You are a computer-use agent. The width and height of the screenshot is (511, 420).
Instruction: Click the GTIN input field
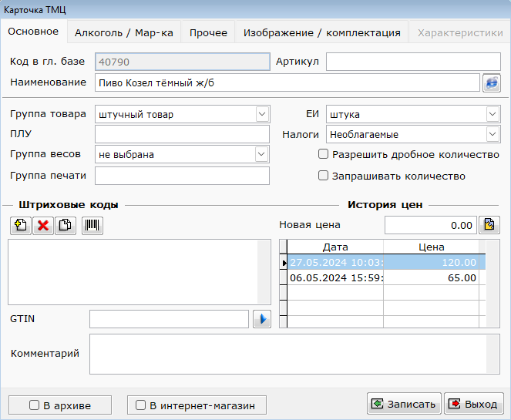(169, 319)
